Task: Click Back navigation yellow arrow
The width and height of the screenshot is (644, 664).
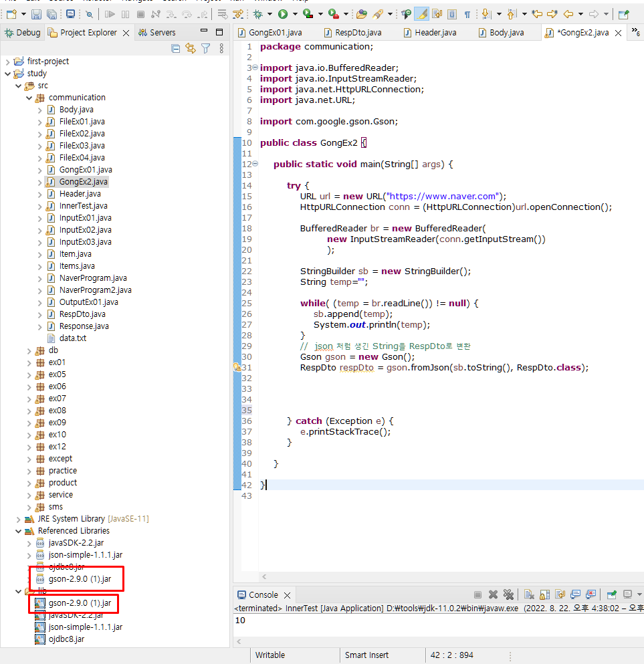Action: 568,15
